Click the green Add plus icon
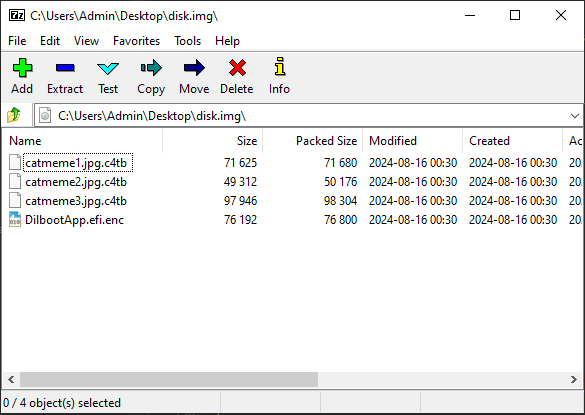This screenshot has height=415, width=585. pyautogui.click(x=22, y=68)
